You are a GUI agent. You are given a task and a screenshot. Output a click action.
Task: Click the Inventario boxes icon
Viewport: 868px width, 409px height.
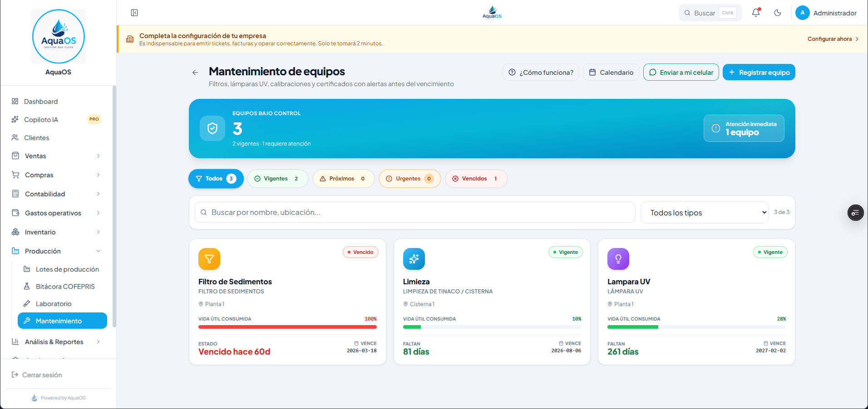[x=15, y=232]
